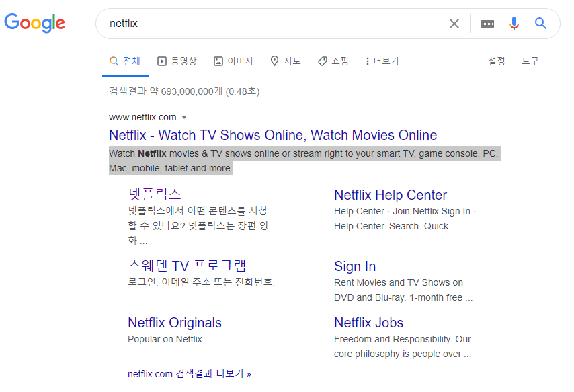
Task: Open 설정 settings menu
Action: point(497,61)
